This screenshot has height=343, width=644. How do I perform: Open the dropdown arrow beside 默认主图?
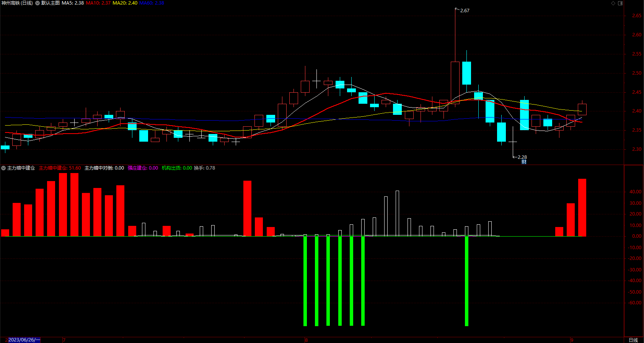click(x=37, y=3)
